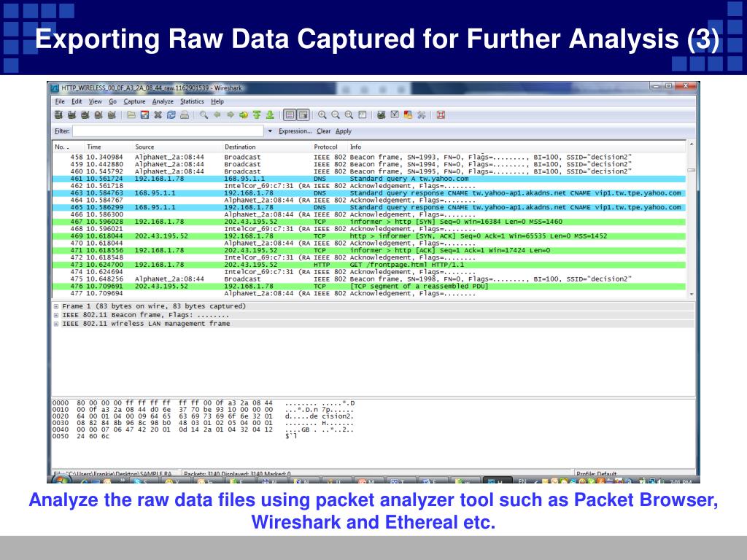Sort packets by the Destination column
The image size is (747, 560).
tap(266, 147)
